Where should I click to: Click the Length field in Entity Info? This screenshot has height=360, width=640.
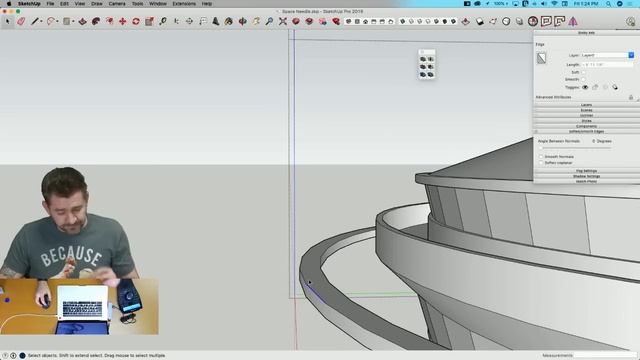pyautogui.click(x=607, y=64)
